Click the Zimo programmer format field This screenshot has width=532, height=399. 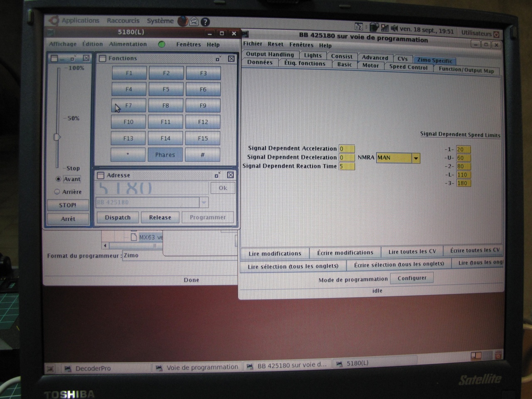pyautogui.click(x=179, y=256)
